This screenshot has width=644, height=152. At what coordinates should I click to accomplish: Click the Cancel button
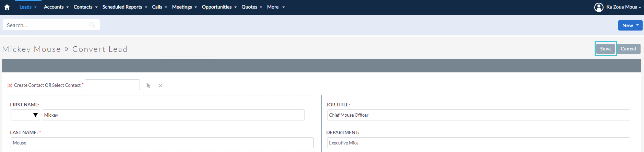coord(629,49)
